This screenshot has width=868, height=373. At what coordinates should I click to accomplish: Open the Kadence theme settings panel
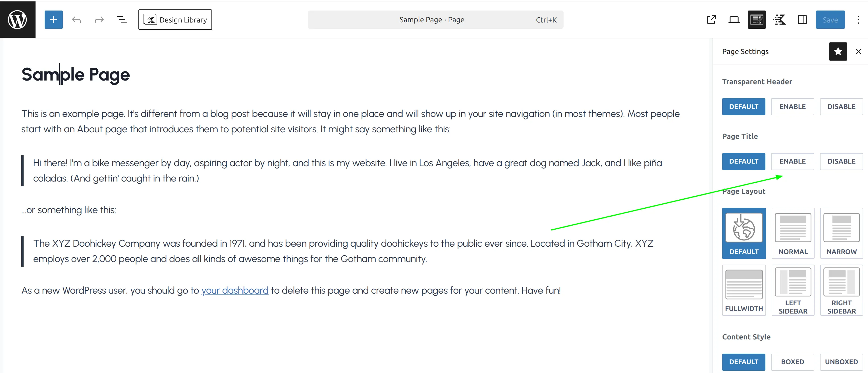[779, 20]
